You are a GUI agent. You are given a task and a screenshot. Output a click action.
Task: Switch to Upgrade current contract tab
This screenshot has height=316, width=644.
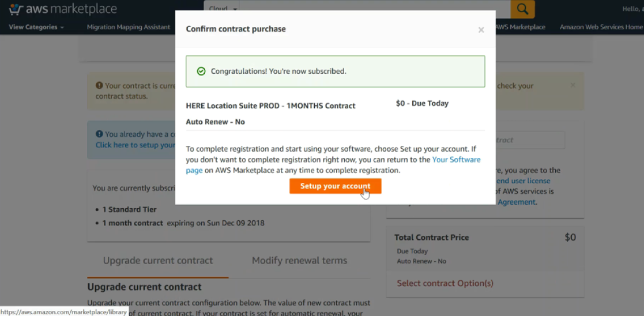(x=158, y=261)
